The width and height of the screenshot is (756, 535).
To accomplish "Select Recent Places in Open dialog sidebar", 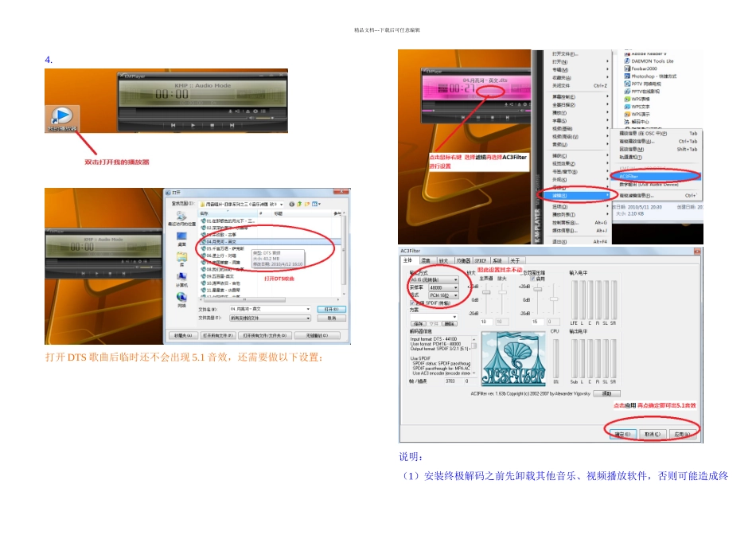I will coord(181,219).
